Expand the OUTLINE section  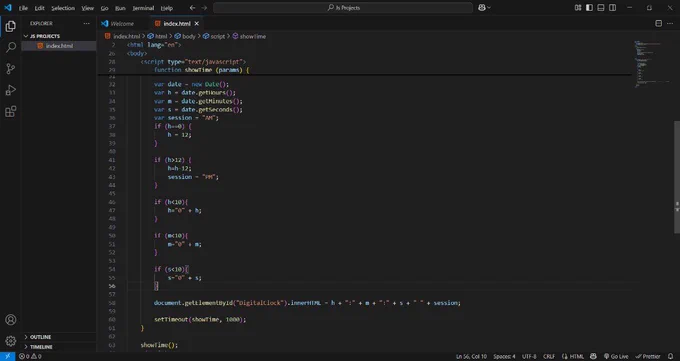pos(40,337)
